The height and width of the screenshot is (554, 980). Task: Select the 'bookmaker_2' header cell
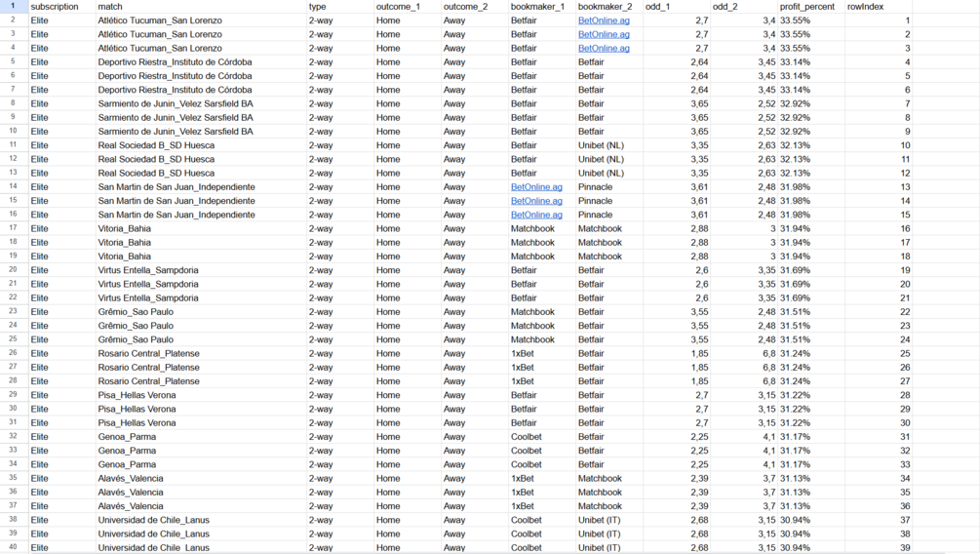[x=609, y=7]
